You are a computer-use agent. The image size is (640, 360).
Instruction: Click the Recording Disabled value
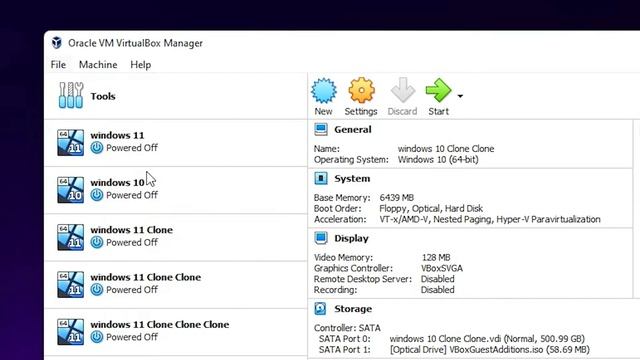[x=438, y=290]
